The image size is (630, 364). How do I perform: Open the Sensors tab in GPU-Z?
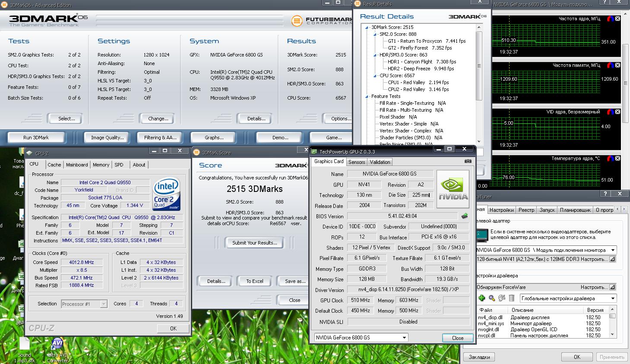[x=357, y=162]
